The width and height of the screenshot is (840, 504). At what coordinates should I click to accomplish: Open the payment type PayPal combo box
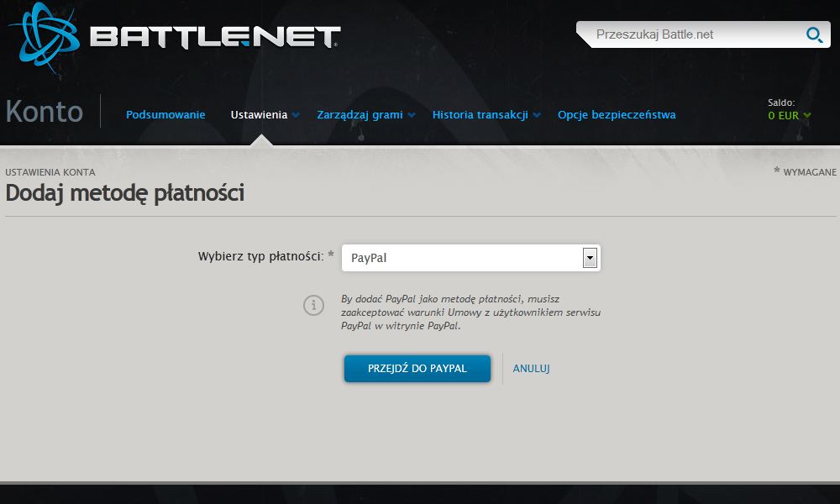(462, 258)
